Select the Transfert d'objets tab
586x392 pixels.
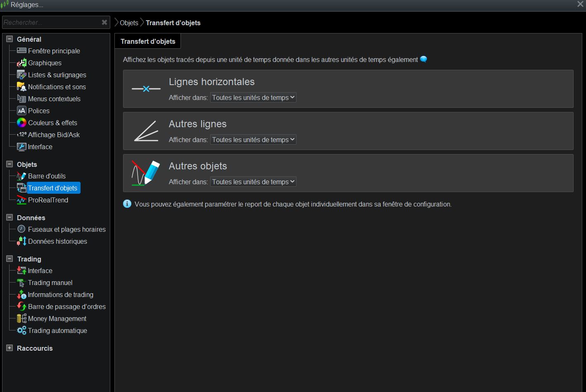148,41
